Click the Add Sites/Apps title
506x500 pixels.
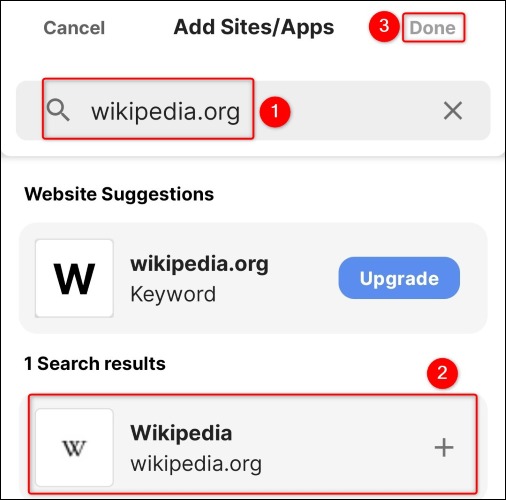point(254,28)
